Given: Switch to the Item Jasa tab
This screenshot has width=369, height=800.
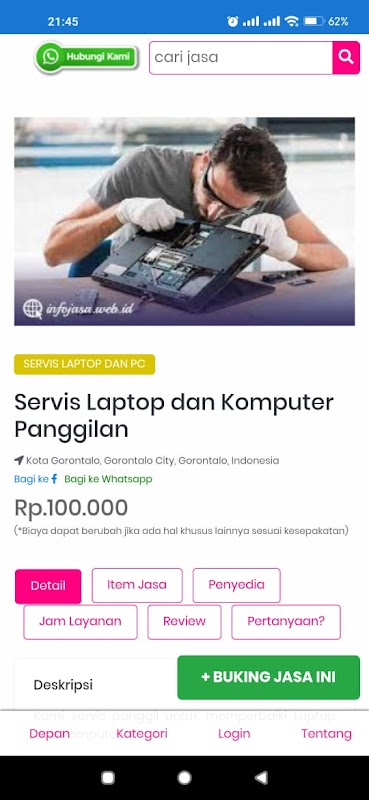Looking at the screenshot, I should (137, 585).
